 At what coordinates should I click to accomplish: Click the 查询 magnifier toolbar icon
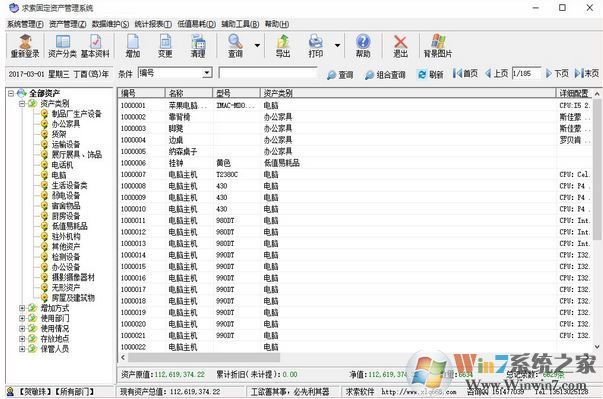tap(235, 46)
